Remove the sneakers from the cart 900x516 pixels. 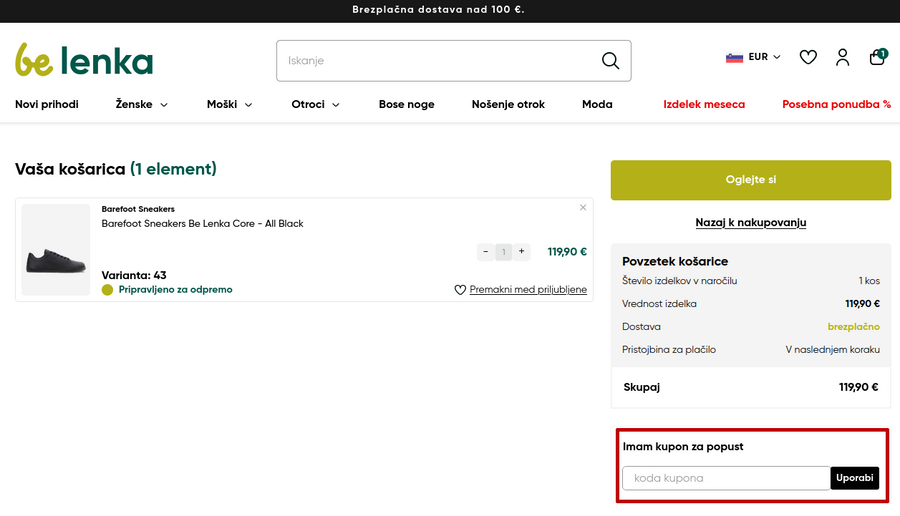pyautogui.click(x=583, y=208)
